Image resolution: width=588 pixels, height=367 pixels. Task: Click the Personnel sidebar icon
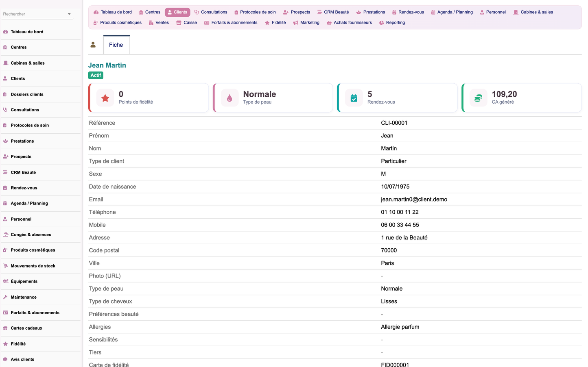[5, 219]
